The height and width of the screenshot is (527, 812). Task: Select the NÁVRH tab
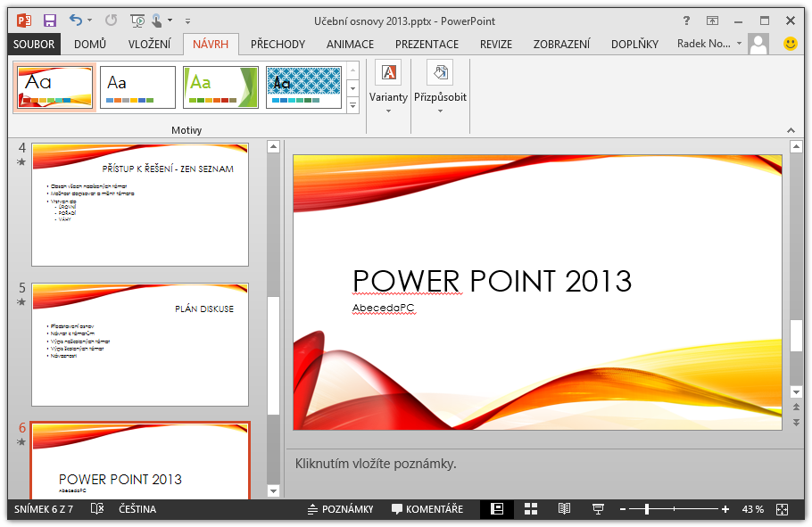pyautogui.click(x=211, y=44)
